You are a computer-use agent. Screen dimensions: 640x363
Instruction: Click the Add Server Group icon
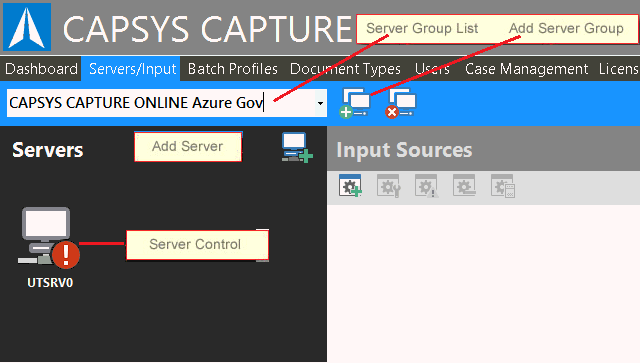coord(354,103)
